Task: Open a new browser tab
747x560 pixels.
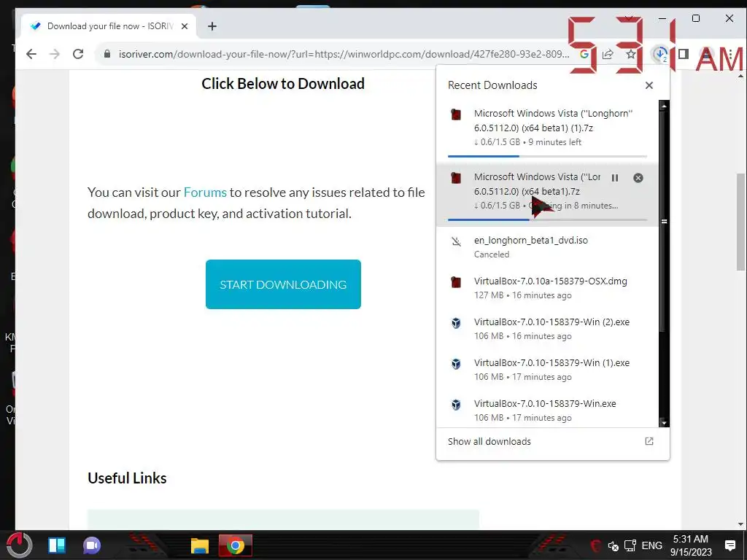Action: coord(212,26)
